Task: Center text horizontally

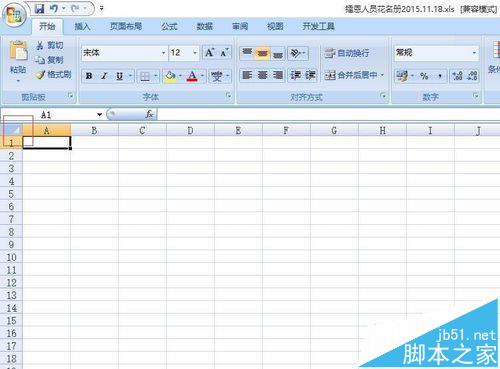Action: (x=263, y=75)
